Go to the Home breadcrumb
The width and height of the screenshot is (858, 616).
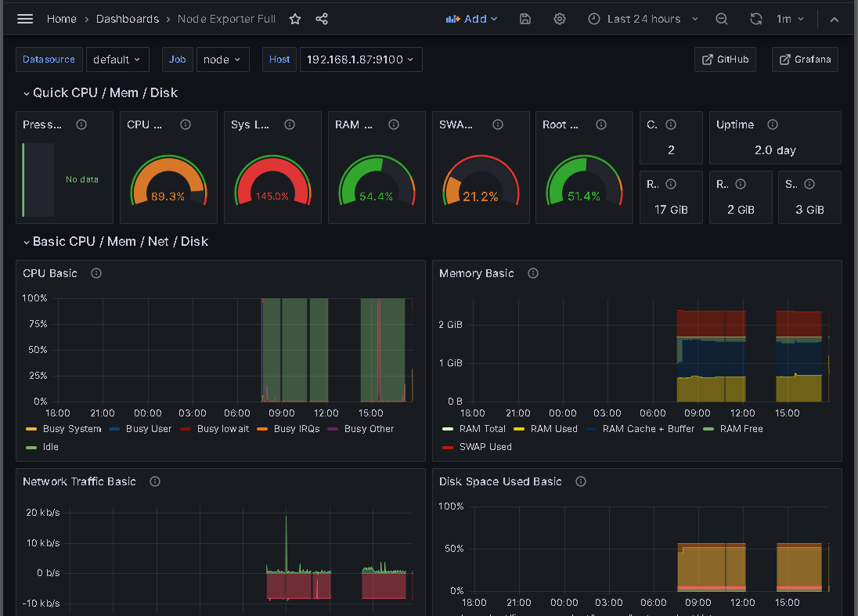pyautogui.click(x=62, y=19)
